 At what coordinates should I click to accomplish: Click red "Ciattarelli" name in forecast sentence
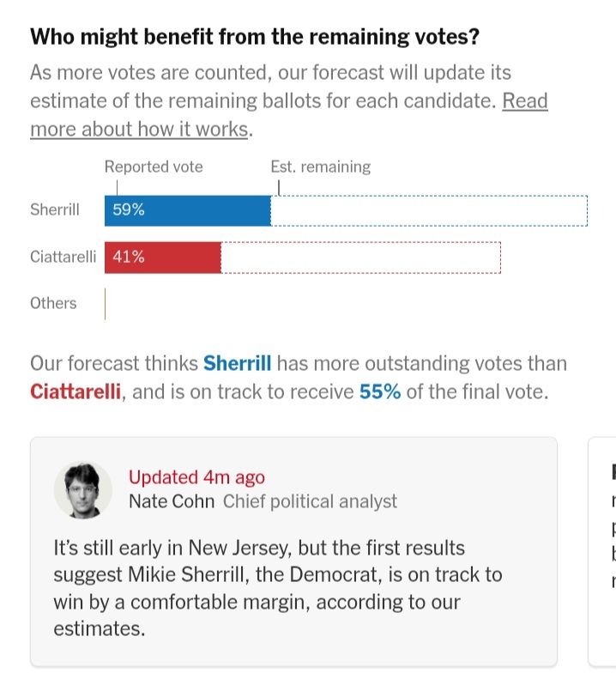77,392
